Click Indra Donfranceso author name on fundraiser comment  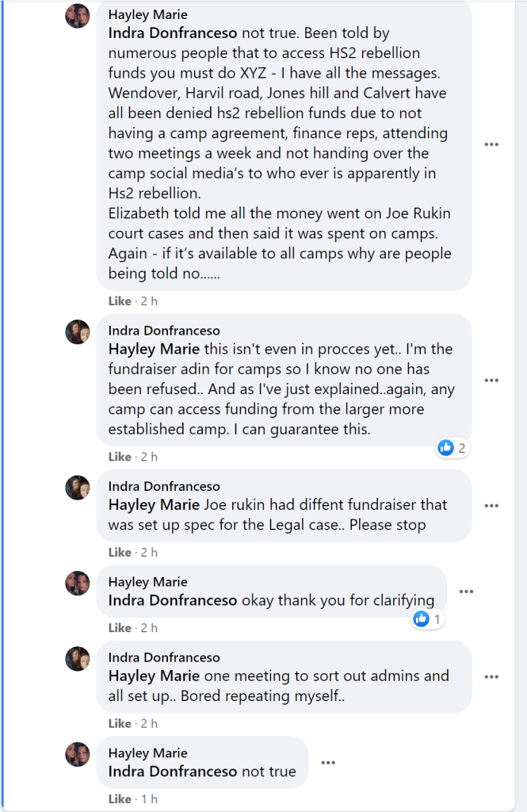point(164,331)
